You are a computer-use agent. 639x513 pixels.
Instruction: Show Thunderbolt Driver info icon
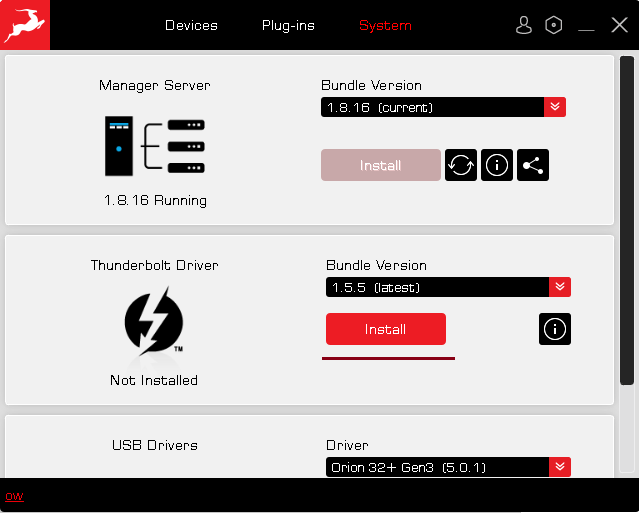point(555,329)
